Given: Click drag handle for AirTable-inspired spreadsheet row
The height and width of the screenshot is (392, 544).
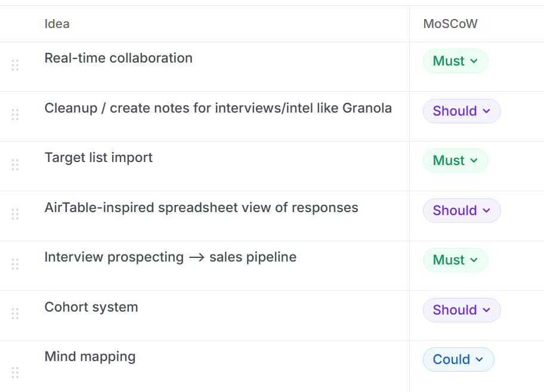Looking at the screenshot, I should 15,214.
